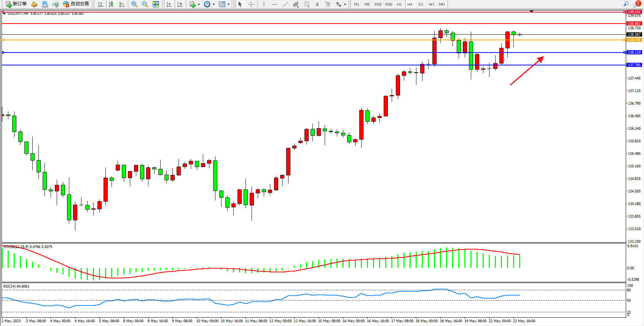Switch chart to candlestick mode

[x=111, y=4]
